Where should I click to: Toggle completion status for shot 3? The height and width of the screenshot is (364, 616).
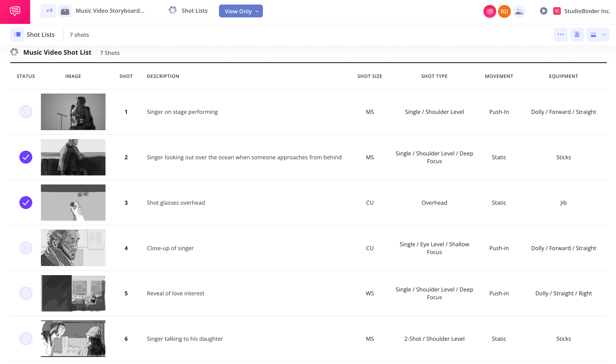point(26,202)
